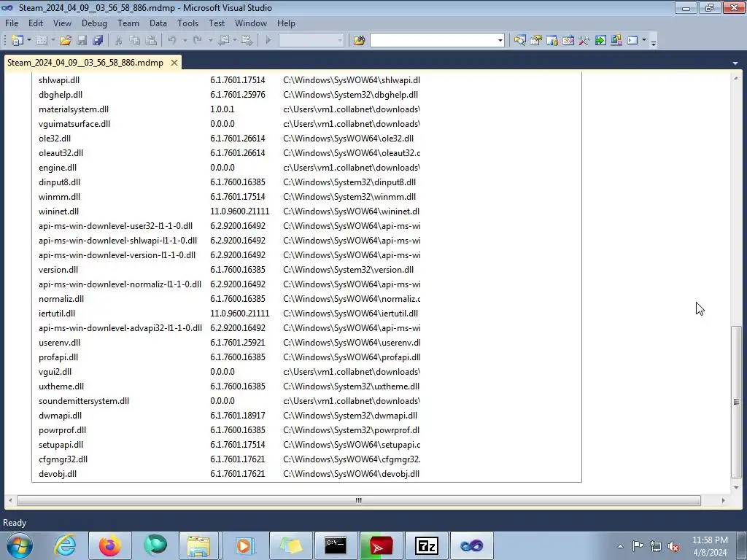Open Firefox from the taskbar

109,545
